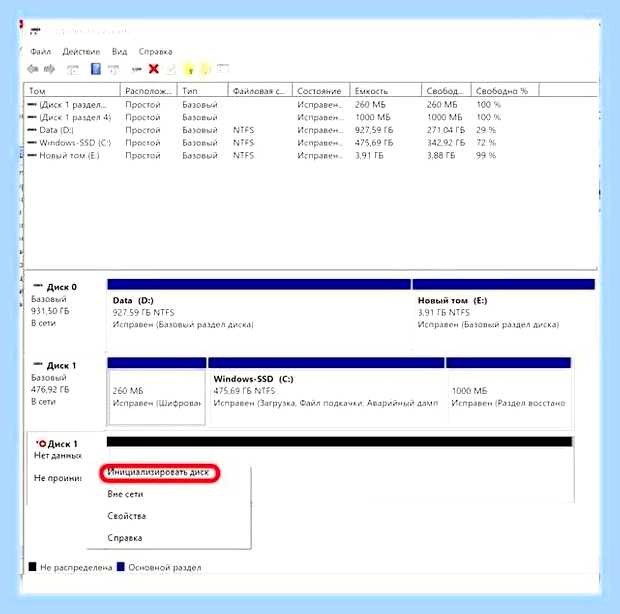The width and height of the screenshot is (620, 614).
Task: Select the Data (D:) partition block on Диск 0
Action: (x=259, y=314)
